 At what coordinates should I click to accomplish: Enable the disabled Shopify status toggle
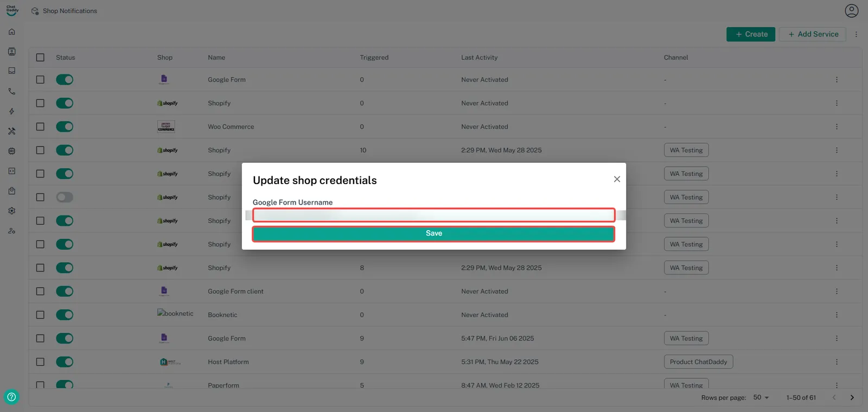coord(65,197)
